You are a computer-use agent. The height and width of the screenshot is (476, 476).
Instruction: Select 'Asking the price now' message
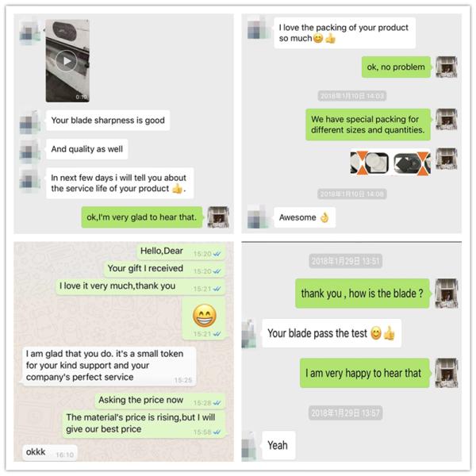(x=160, y=401)
